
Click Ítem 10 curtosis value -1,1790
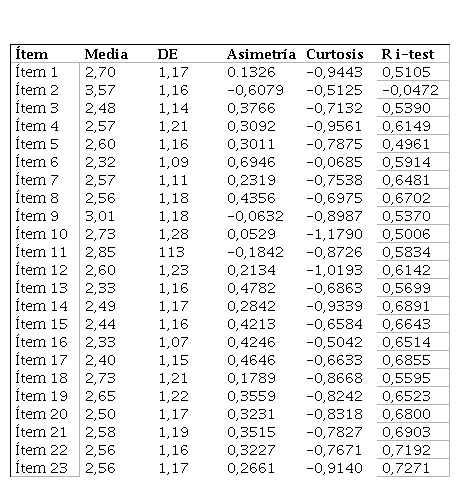coord(334,234)
